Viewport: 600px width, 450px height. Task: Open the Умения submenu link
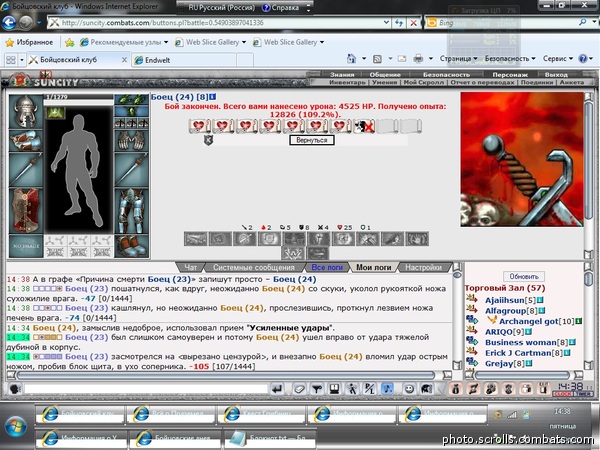click(x=385, y=82)
